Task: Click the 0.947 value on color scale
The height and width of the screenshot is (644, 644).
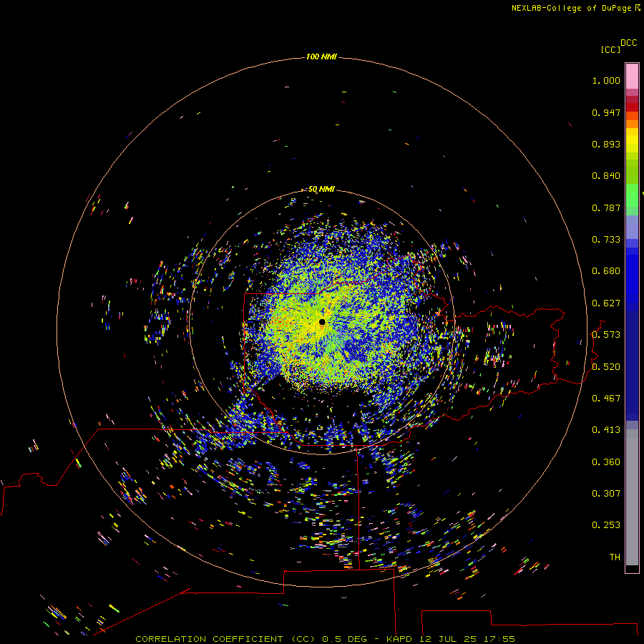Action: coord(606,112)
